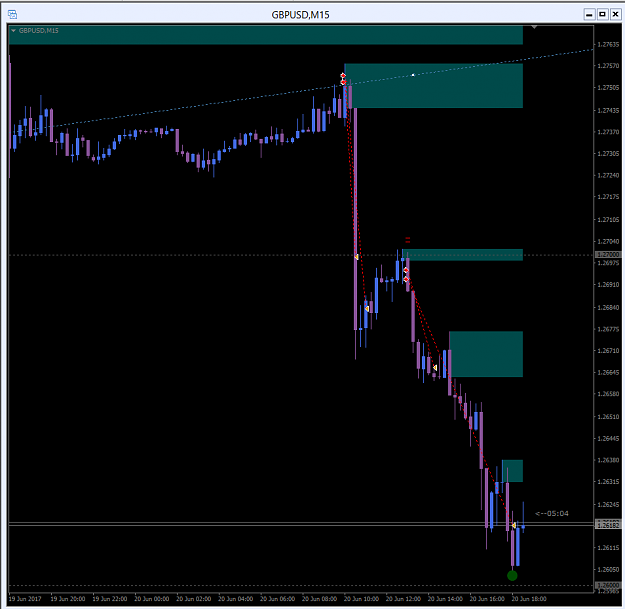The image size is (625, 609).
Task: Select the top teal zone band
Action: [265, 35]
